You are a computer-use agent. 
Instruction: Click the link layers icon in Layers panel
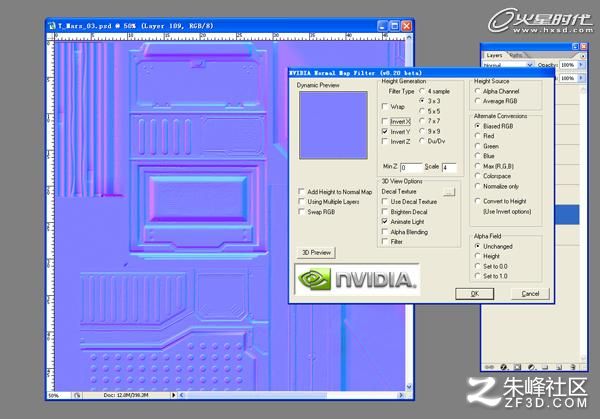click(x=489, y=367)
